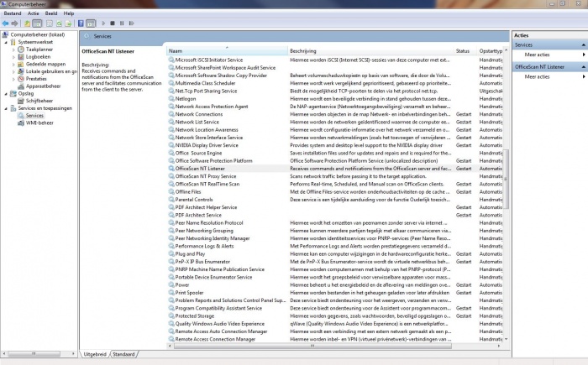Open Schijfbeheer in the tree
Image resolution: width=588 pixels, height=365 pixels.
coord(39,101)
